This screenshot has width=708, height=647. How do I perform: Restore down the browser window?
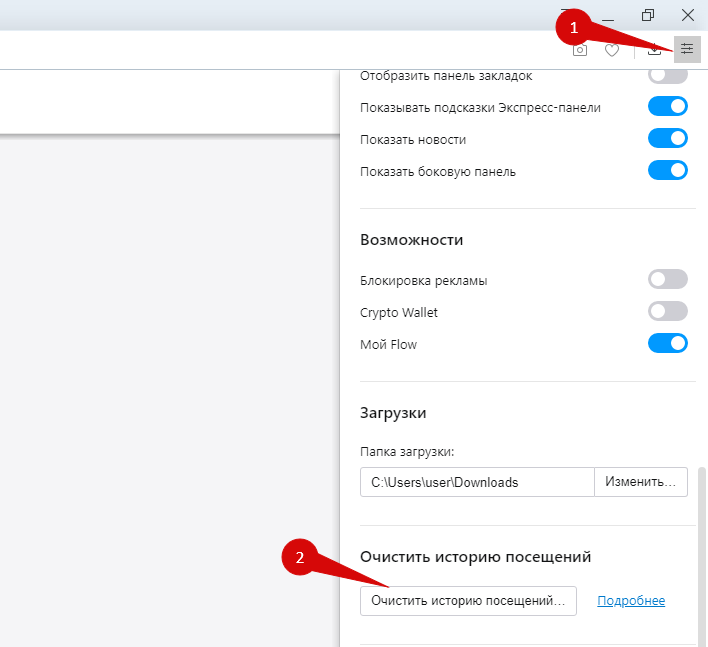pyautogui.click(x=648, y=15)
